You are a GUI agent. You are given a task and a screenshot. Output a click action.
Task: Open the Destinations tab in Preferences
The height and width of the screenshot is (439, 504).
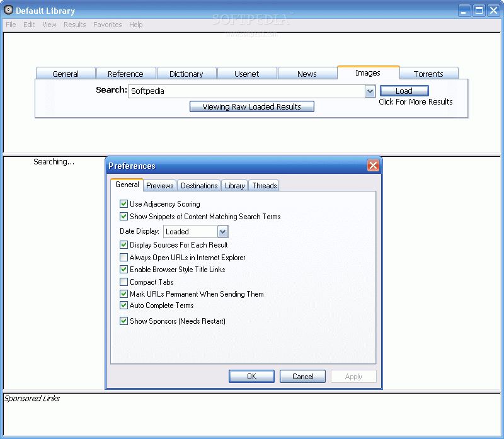coord(199,185)
